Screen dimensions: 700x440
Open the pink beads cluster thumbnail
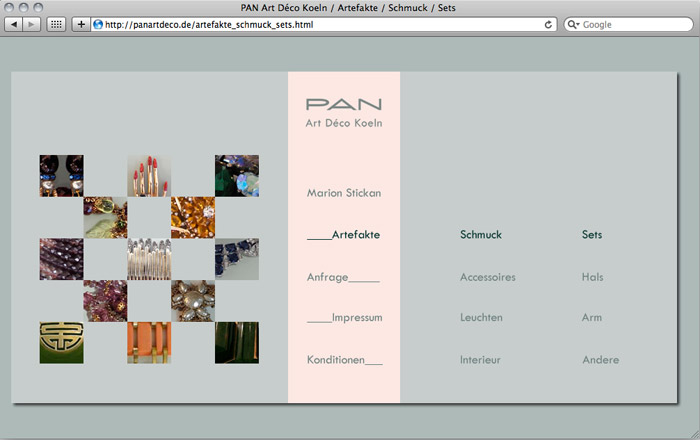[x=105, y=301]
